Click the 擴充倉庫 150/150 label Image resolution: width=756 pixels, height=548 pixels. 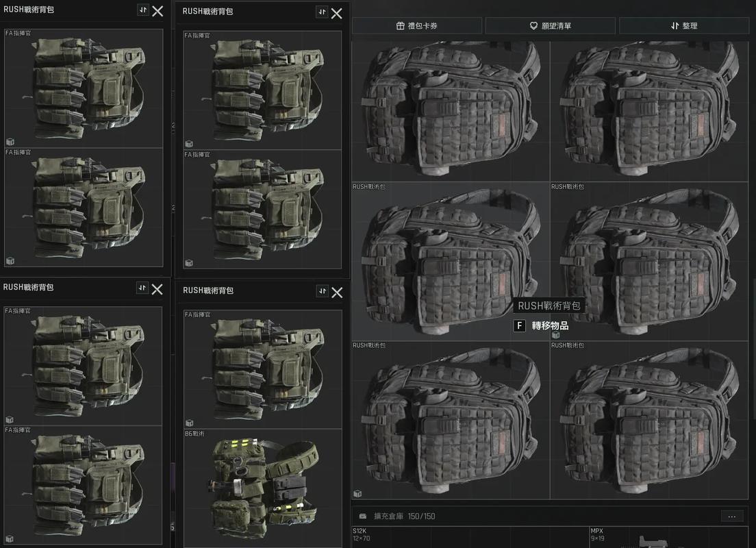404,516
